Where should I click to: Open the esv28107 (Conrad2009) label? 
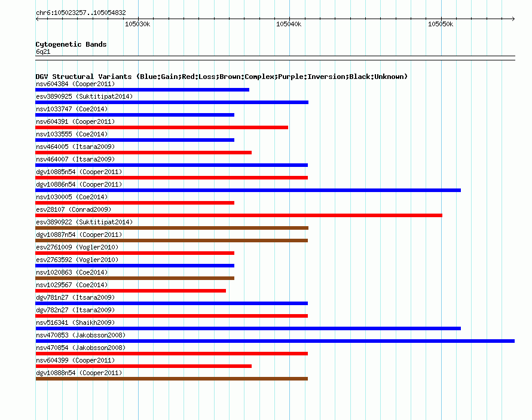point(74,209)
